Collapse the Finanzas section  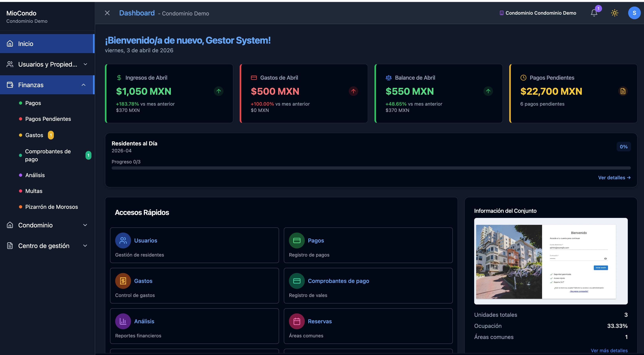pyautogui.click(x=84, y=85)
